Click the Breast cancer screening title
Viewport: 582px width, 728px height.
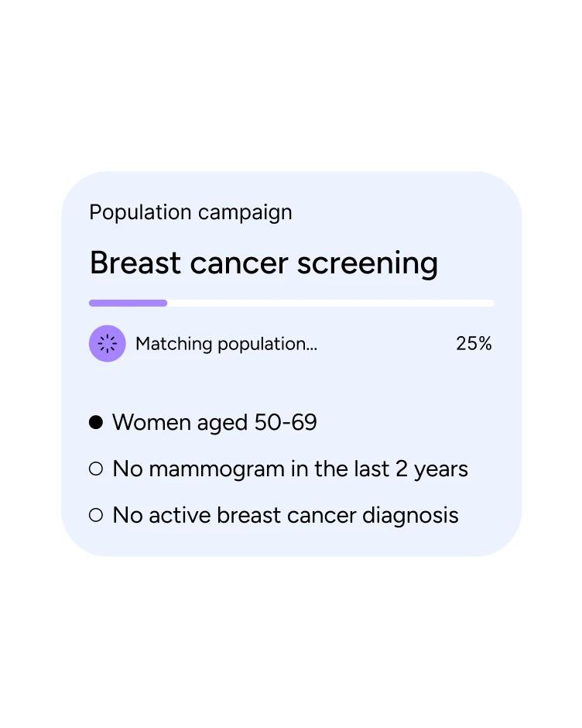264,263
